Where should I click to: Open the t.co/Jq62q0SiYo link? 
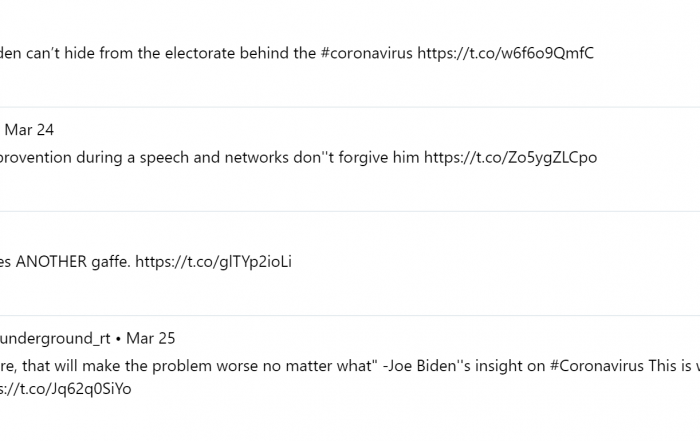(x=66, y=389)
